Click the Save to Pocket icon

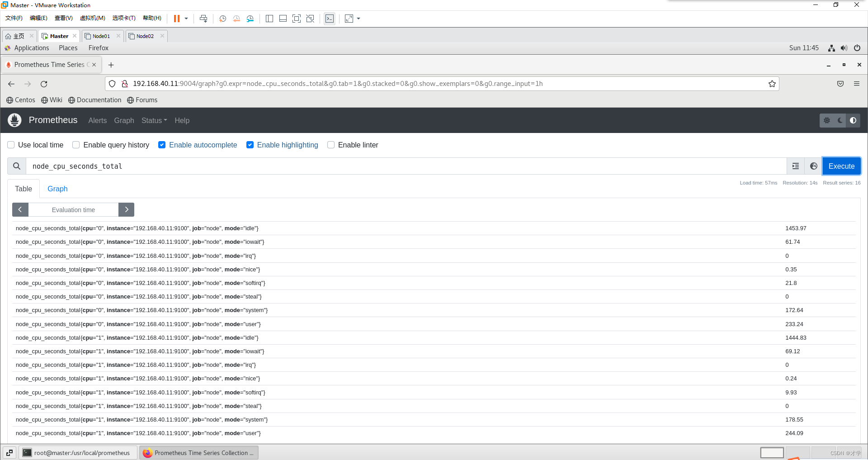tap(840, 84)
